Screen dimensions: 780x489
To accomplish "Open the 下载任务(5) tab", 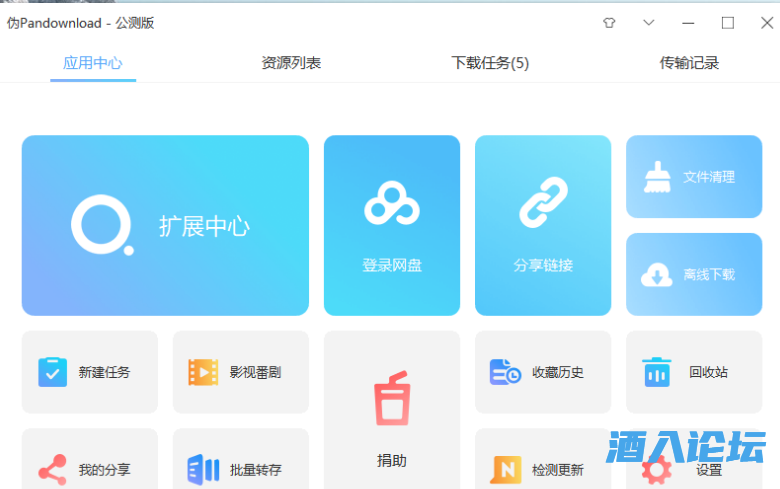I will coord(490,63).
